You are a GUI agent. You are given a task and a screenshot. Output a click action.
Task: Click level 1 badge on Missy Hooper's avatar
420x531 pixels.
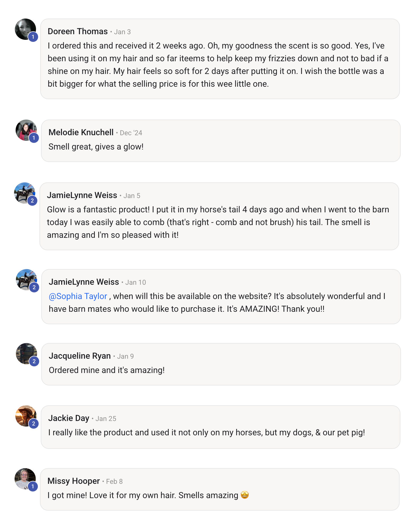(33, 486)
